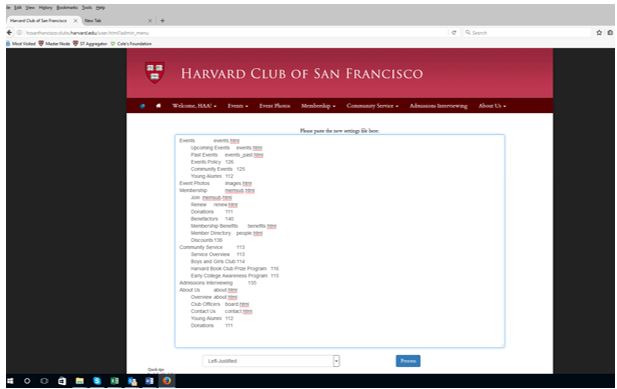Open Excel from the taskbar

[115, 381]
